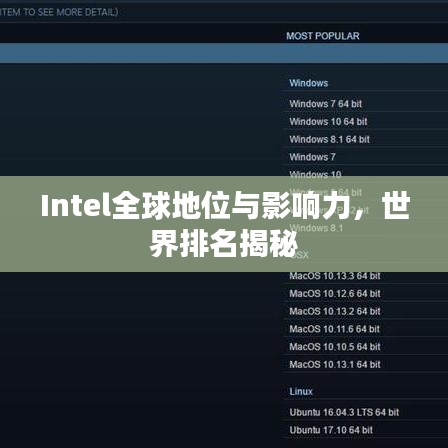448x448 pixels.
Task: Select the Ubuntu 16.04.3 LTS 64 bit row
Action: click(x=344, y=412)
